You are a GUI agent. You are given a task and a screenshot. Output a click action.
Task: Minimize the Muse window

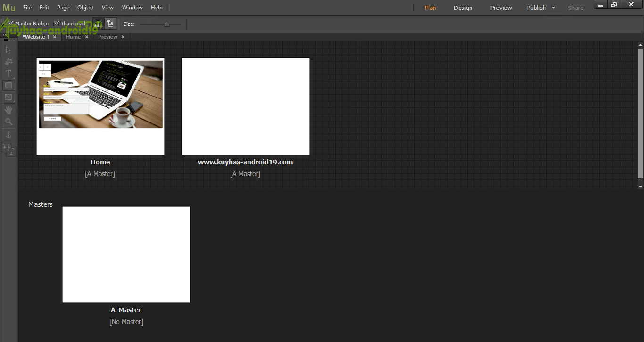(601, 5)
